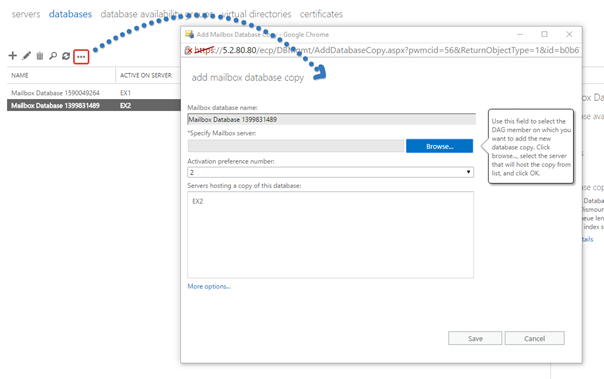Click the magnifier search icon
The image size is (604, 379).
[x=53, y=56]
